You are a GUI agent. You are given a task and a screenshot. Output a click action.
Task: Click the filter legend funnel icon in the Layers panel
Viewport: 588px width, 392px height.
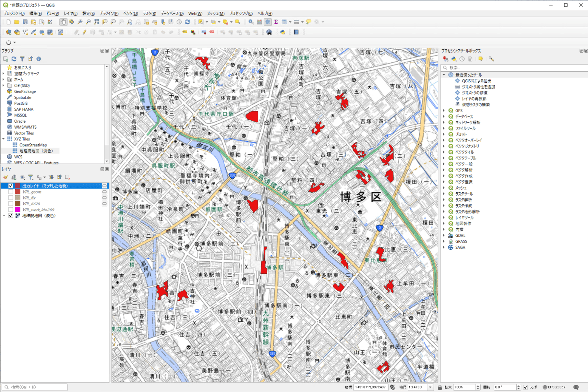31,177
